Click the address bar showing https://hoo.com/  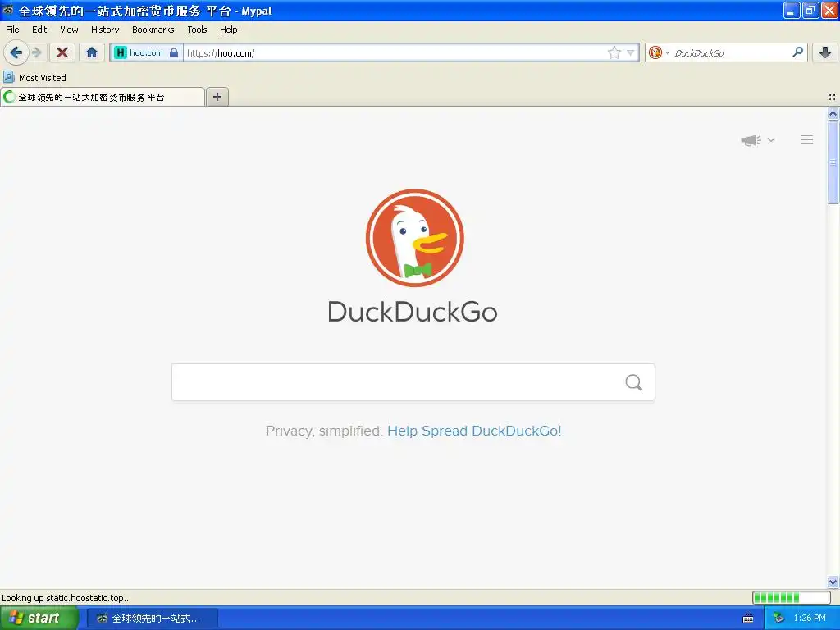pyautogui.click(x=395, y=52)
